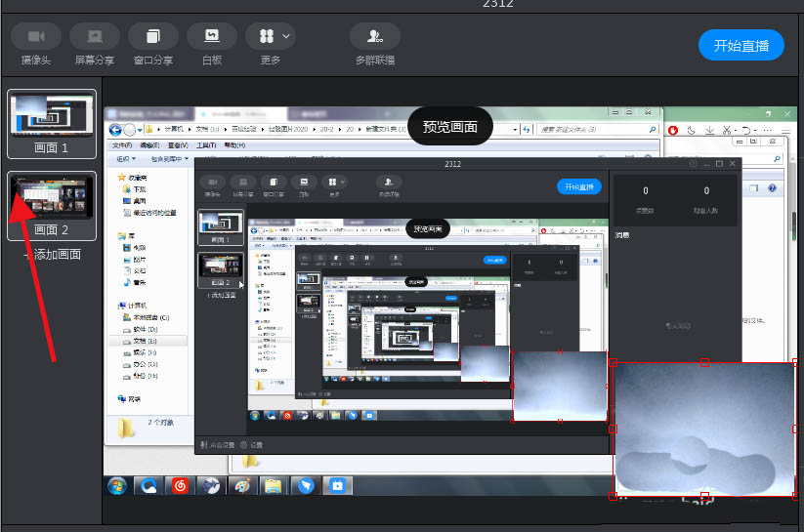Click the overlay's top-left red corner handle
The width and height of the screenshot is (804, 532).
[613, 363]
